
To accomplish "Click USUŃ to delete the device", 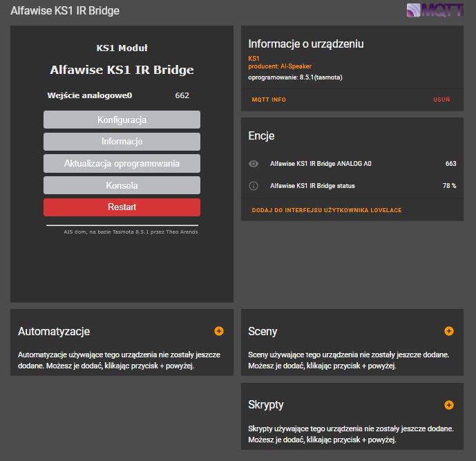I will [441, 100].
